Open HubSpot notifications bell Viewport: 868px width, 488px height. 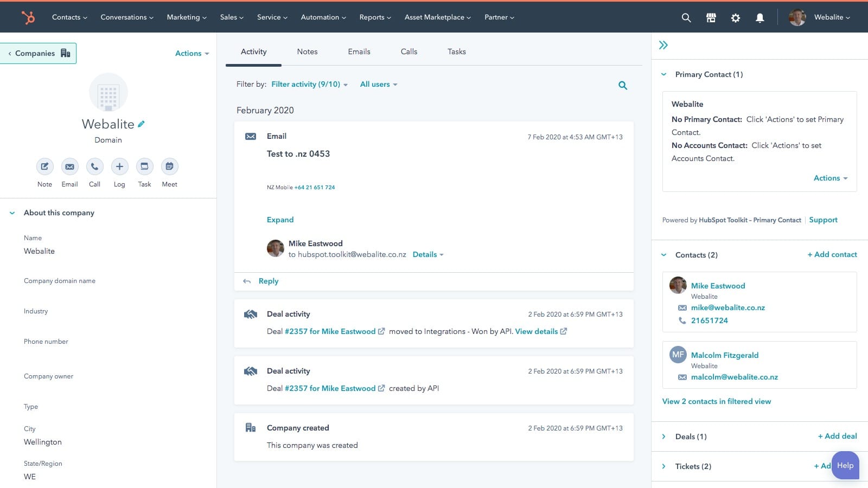[x=759, y=17]
